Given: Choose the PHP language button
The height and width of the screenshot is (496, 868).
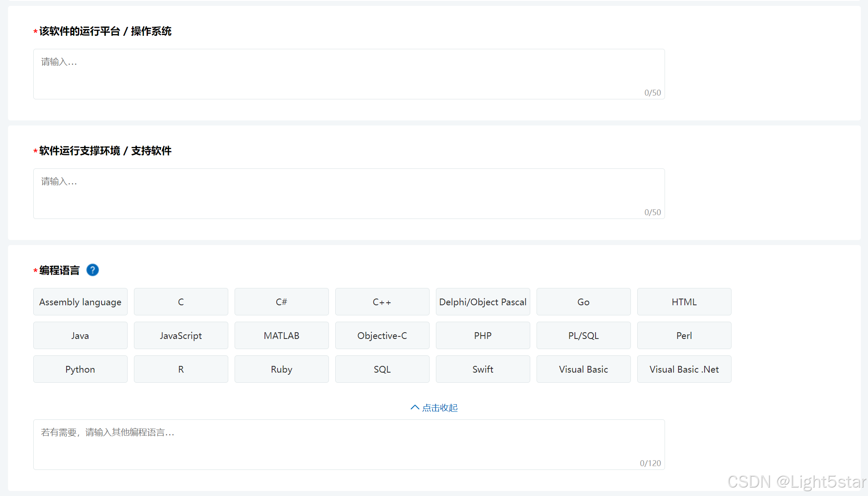Looking at the screenshot, I should [x=483, y=336].
